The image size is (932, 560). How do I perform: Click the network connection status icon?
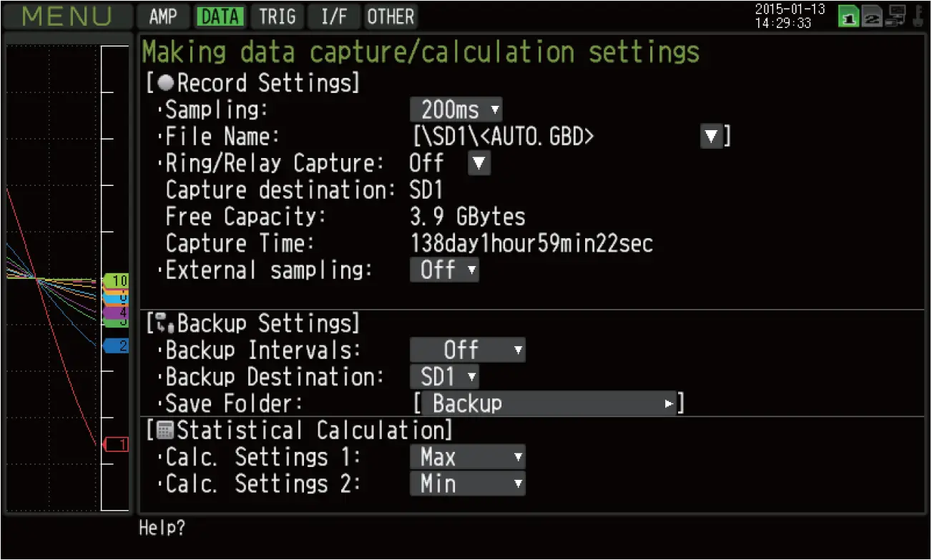pyautogui.click(x=896, y=16)
